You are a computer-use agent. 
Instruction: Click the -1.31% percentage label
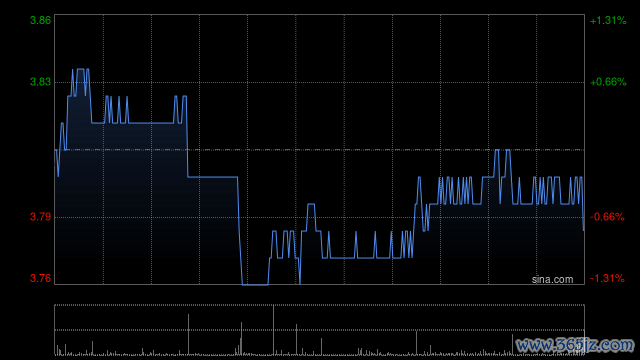coord(607,278)
